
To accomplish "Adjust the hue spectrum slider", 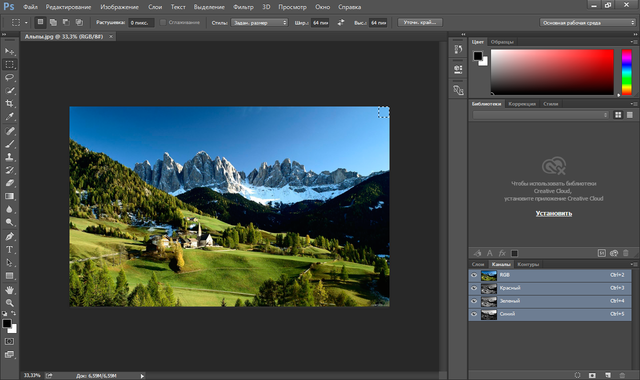I will (x=627, y=72).
